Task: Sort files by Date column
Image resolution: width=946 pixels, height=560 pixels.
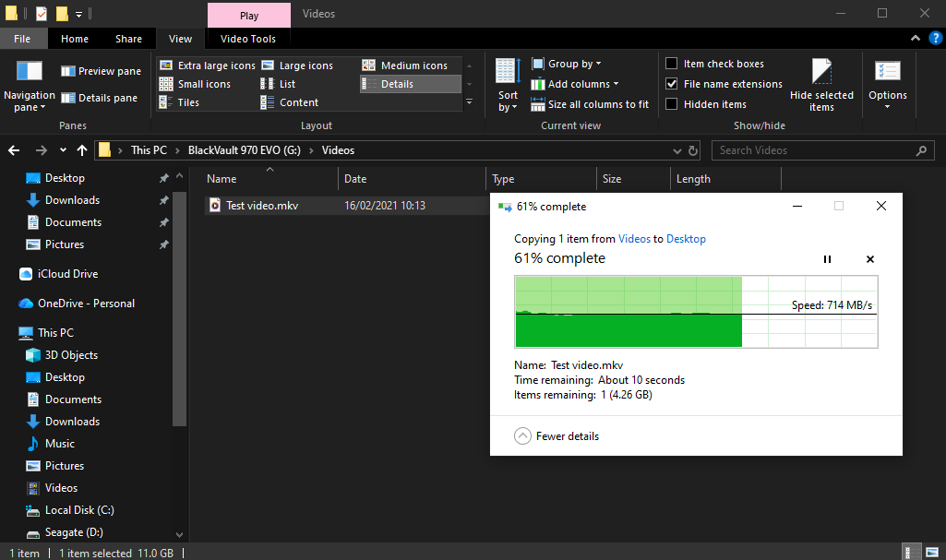Action: coord(412,179)
